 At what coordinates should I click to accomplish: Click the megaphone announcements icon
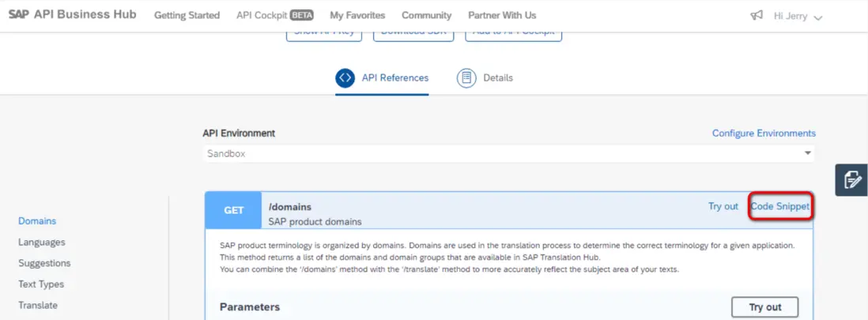point(757,16)
